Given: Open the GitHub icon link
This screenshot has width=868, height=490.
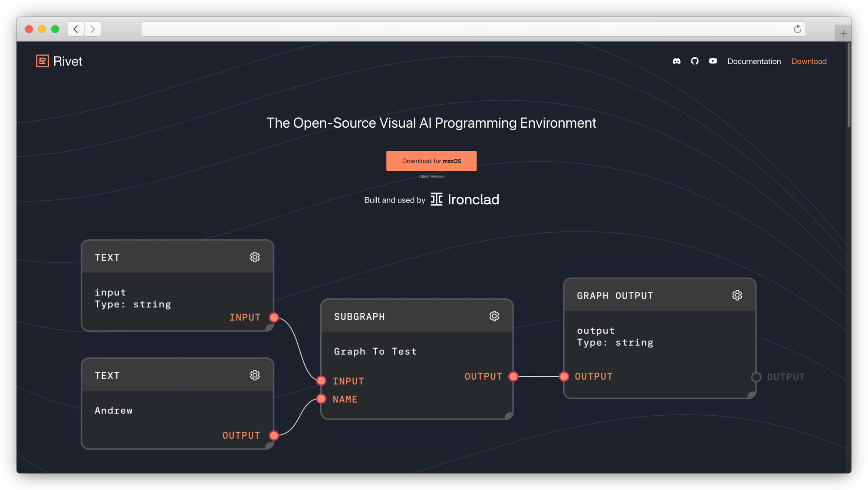Looking at the screenshot, I should click(x=694, y=61).
